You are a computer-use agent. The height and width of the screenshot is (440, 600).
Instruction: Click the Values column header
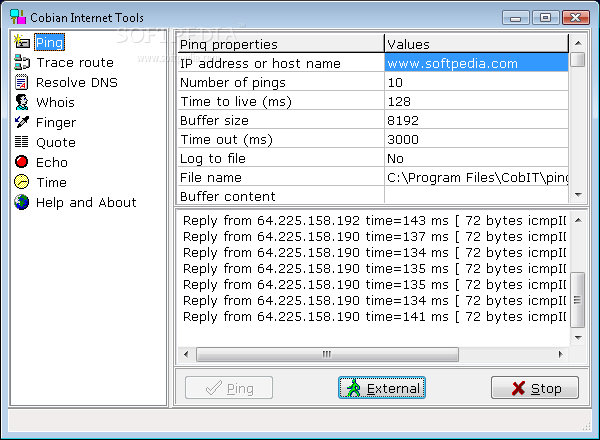(x=476, y=44)
